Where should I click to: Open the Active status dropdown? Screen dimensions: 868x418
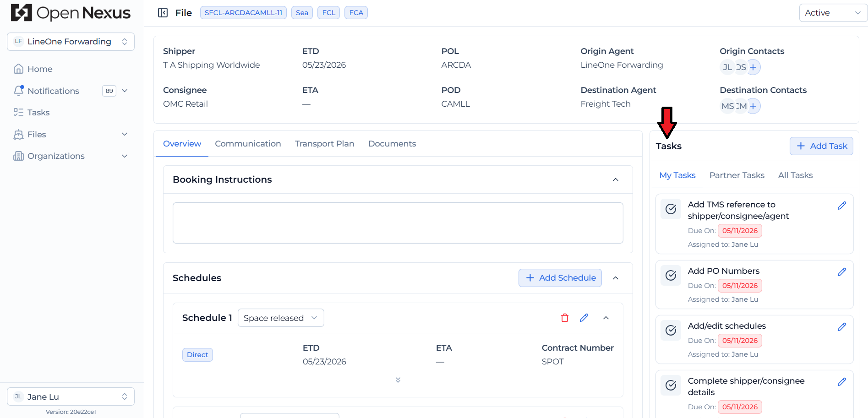833,13
